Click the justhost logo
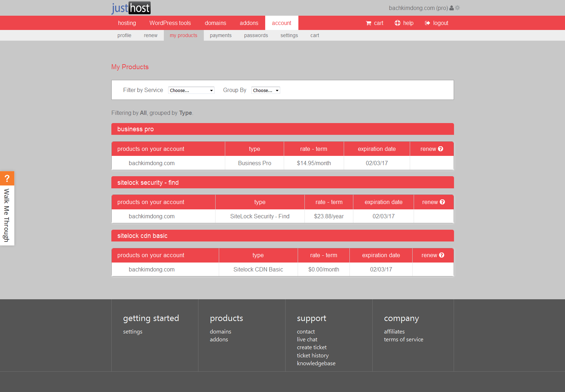This screenshot has width=565, height=392. (x=131, y=8)
